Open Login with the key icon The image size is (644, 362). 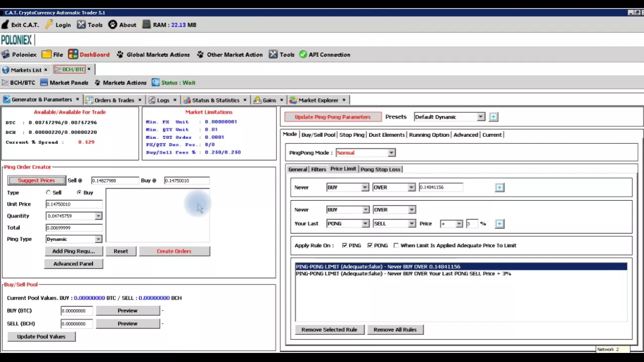[49, 25]
